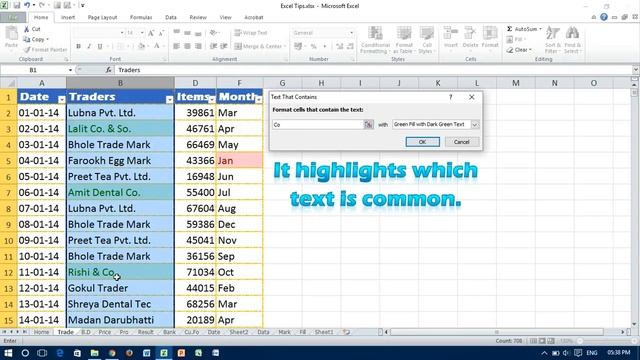This screenshot has width=640, height=360.
Task: Click the Save icon in Quick Access Toolbar
Action: point(17,5)
